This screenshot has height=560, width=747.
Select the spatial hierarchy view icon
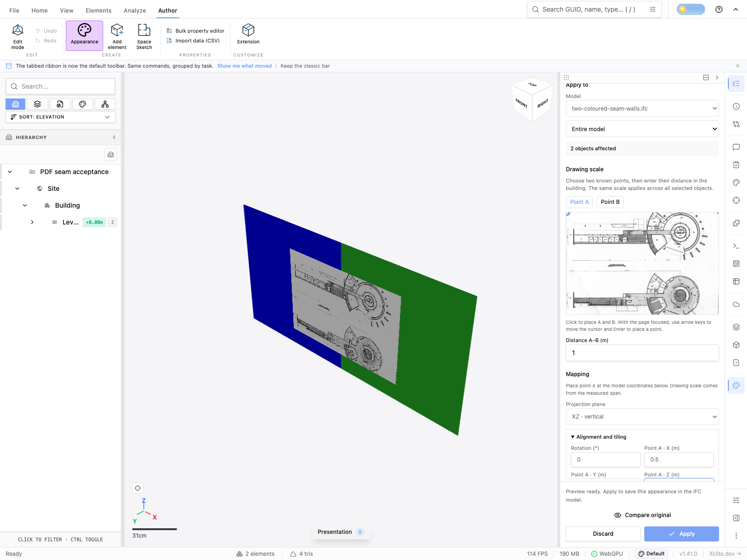15,104
